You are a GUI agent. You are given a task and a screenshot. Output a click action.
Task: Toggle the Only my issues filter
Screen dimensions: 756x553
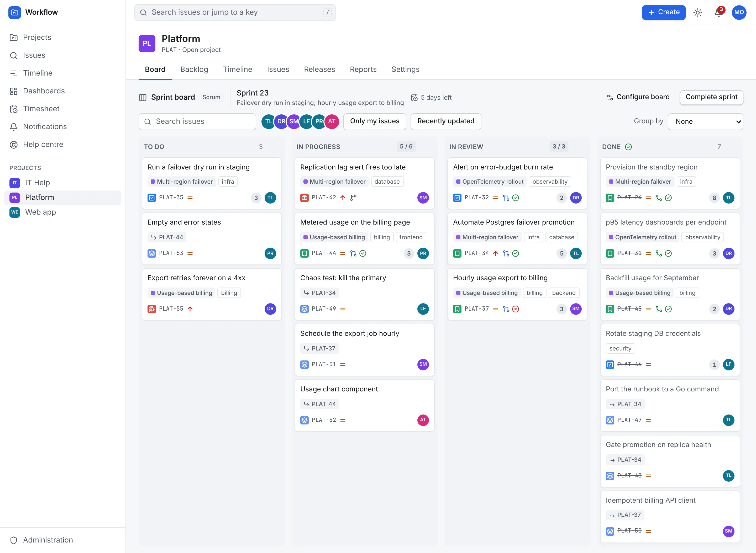point(375,121)
